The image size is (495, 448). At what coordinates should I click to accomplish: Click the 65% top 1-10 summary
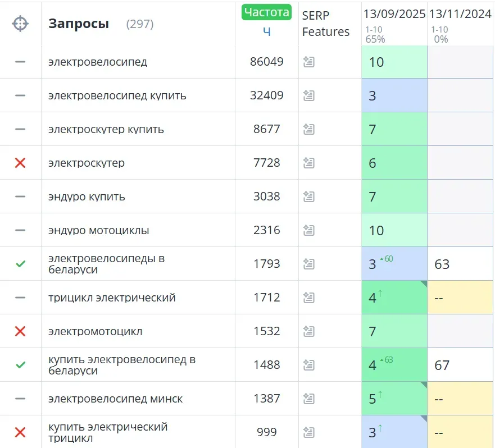tap(375, 39)
